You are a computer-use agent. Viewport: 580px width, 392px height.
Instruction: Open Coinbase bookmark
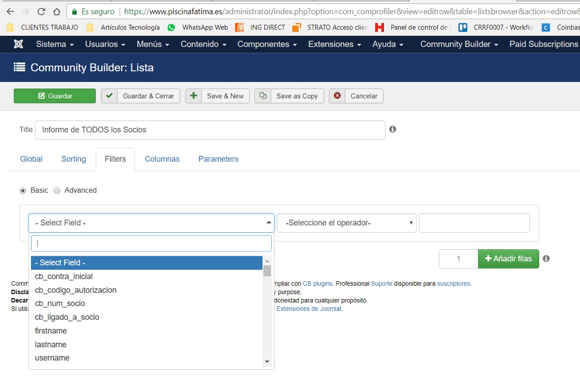[x=560, y=28]
